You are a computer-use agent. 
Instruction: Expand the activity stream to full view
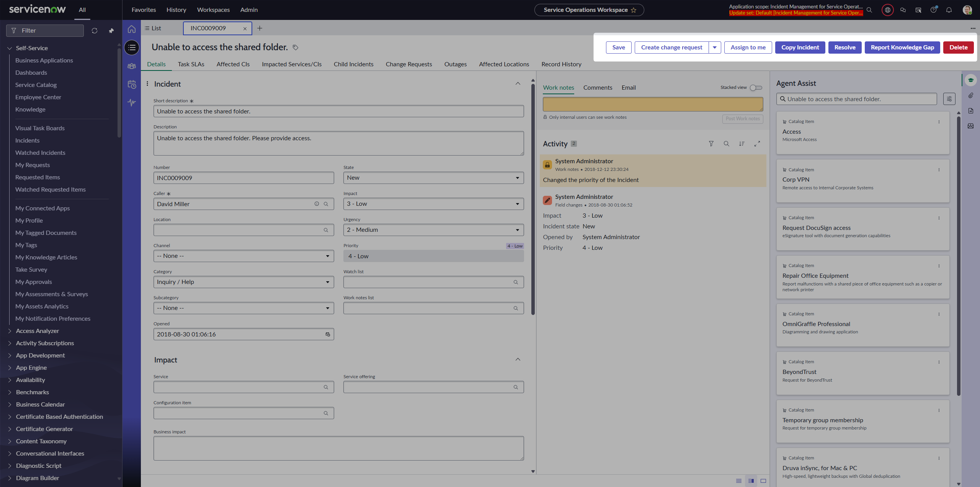point(757,144)
